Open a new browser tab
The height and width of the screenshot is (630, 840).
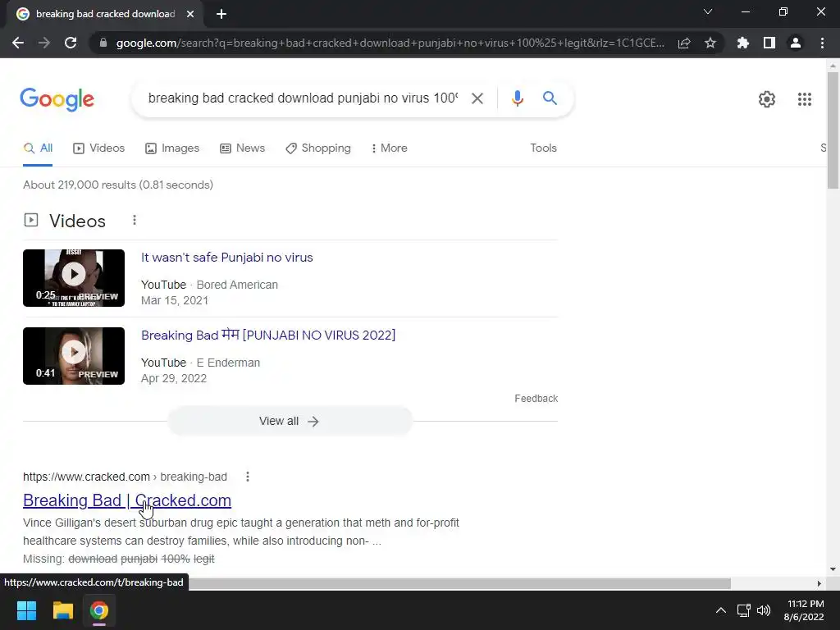(x=221, y=14)
